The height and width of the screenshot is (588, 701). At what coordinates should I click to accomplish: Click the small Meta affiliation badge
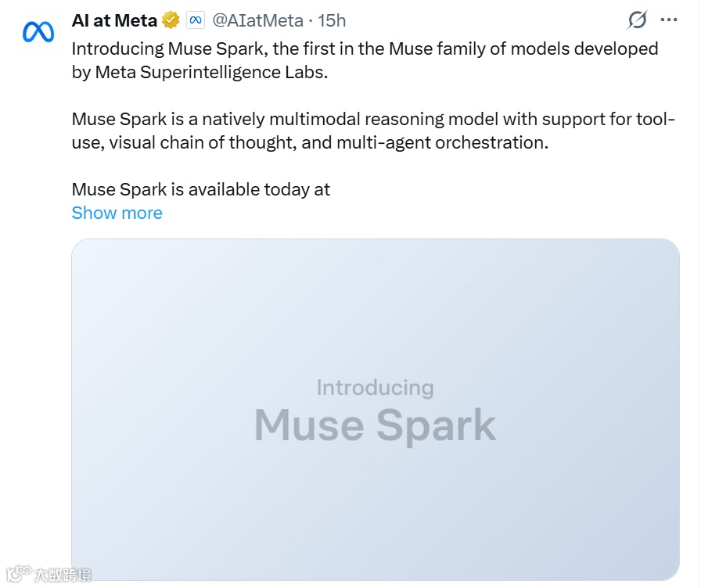[195, 20]
